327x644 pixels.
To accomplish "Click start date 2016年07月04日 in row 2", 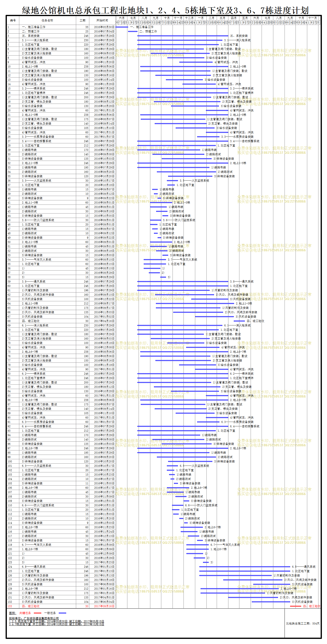I will (104, 31).
